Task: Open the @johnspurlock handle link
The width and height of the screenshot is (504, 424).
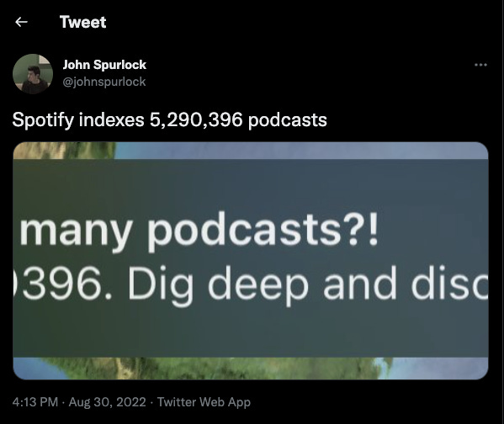Action: click(x=104, y=82)
